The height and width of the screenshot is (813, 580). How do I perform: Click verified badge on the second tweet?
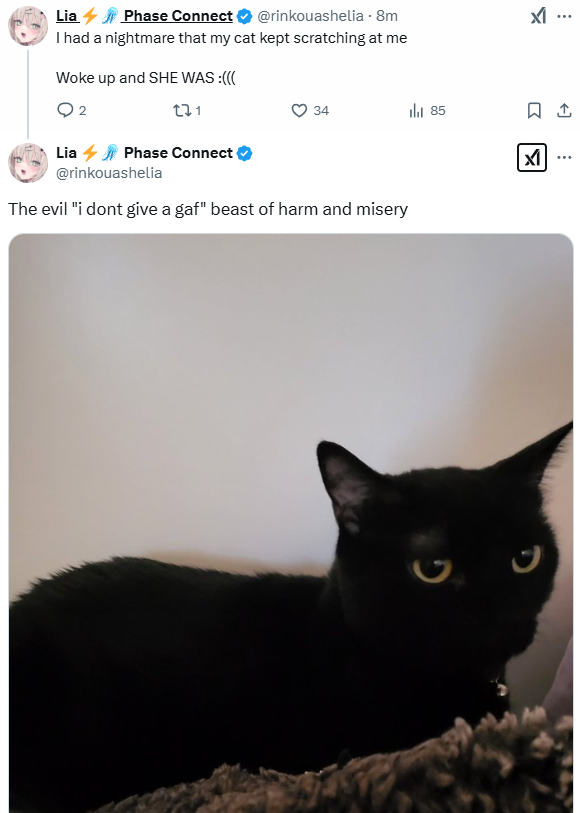click(244, 153)
